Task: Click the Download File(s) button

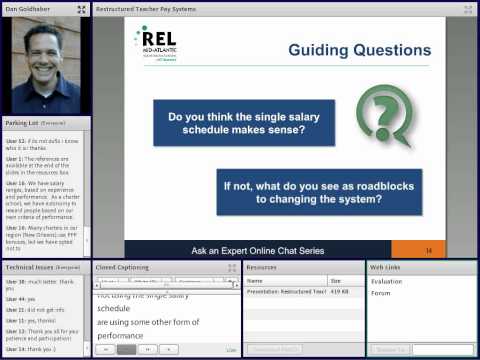Action: 275,349
